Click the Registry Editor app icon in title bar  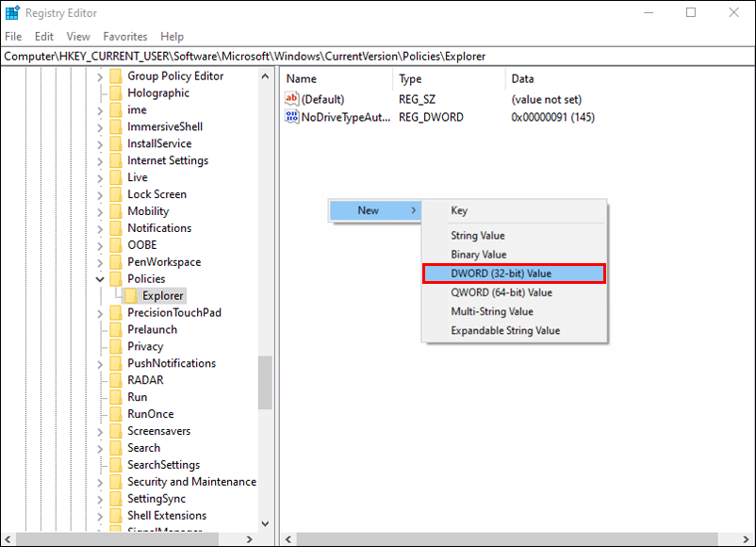pyautogui.click(x=12, y=13)
